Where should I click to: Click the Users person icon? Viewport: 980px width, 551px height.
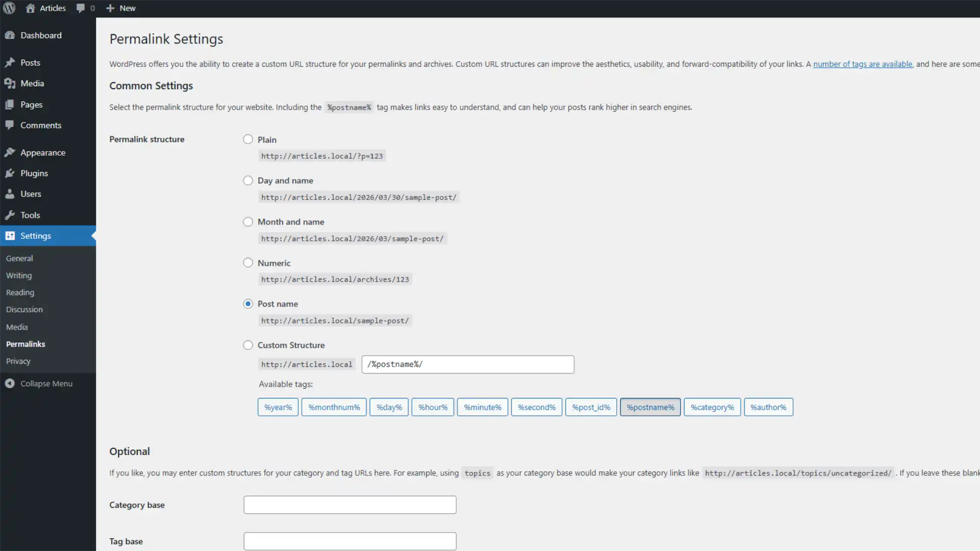click(x=10, y=194)
